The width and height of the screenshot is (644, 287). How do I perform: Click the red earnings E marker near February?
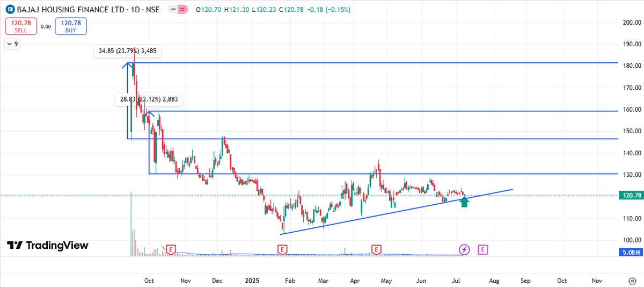pos(282,249)
